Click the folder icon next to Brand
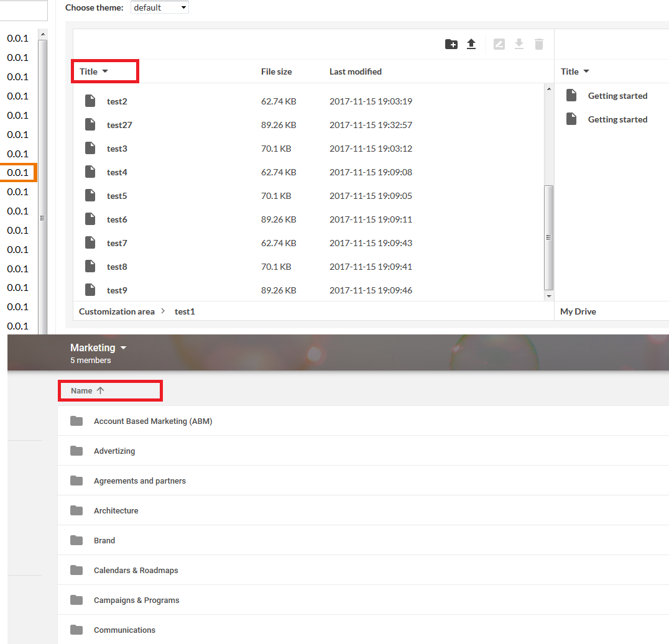Viewport: 669px width, 644px height. tap(76, 540)
